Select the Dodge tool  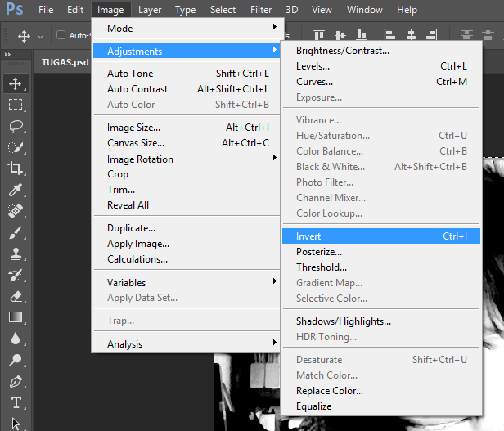(x=16, y=361)
